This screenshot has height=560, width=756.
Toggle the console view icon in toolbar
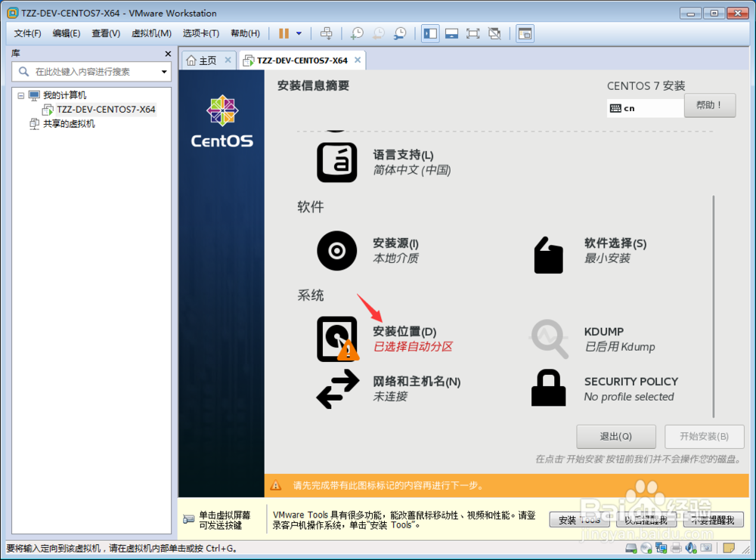point(525,33)
